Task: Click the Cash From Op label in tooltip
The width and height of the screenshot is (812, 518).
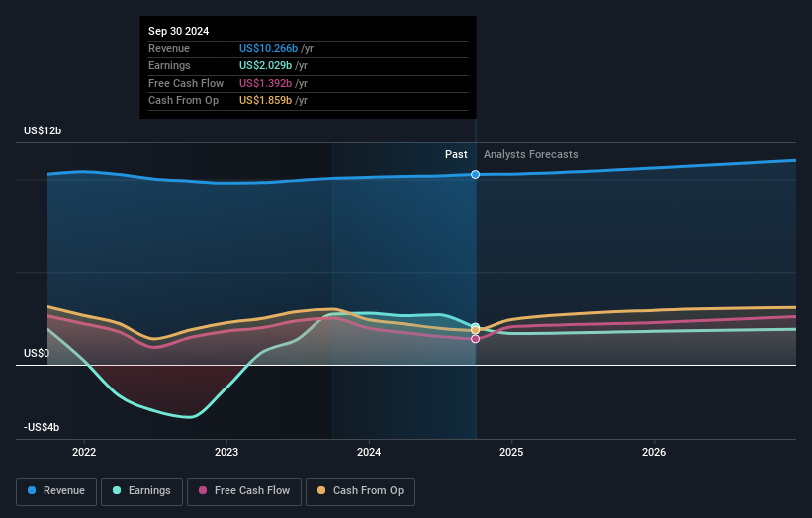Action: click(183, 101)
